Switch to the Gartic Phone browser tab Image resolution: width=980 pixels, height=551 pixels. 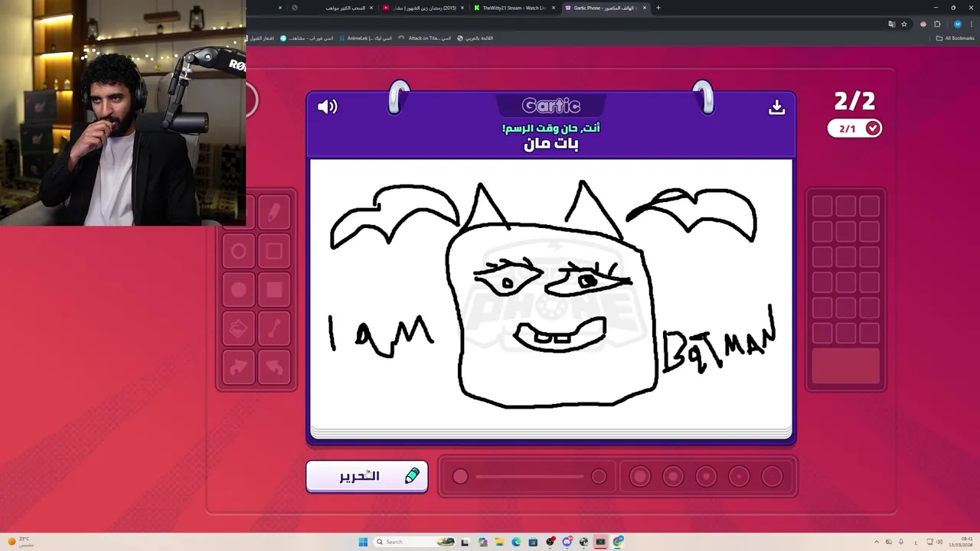tap(605, 8)
